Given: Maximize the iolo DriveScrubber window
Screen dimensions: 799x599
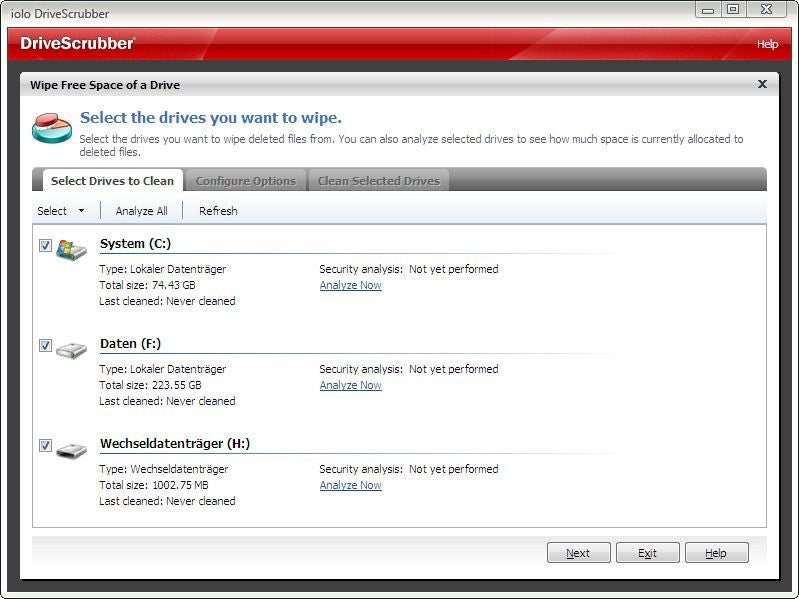Looking at the screenshot, I should click(733, 10).
